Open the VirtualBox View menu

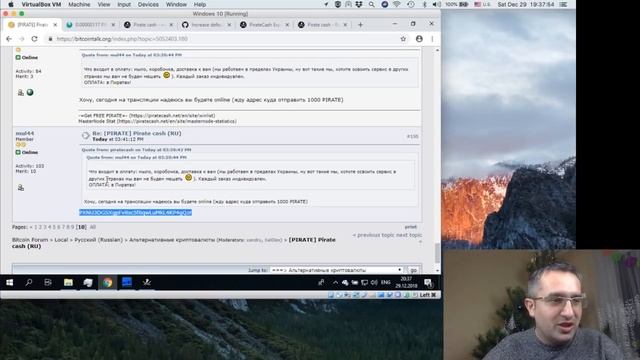point(104,4)
